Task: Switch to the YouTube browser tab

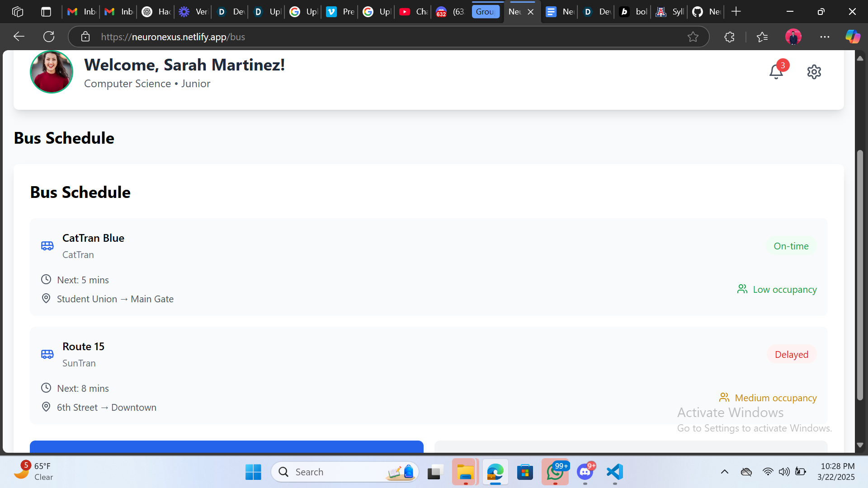Action: click(x=413, y=12)
